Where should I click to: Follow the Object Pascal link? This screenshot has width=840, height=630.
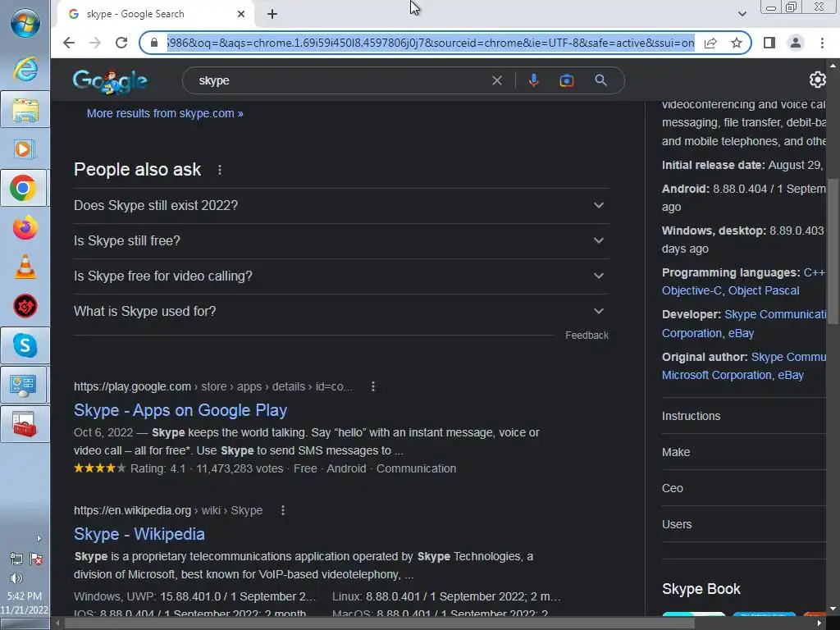[x=764, y=290]
